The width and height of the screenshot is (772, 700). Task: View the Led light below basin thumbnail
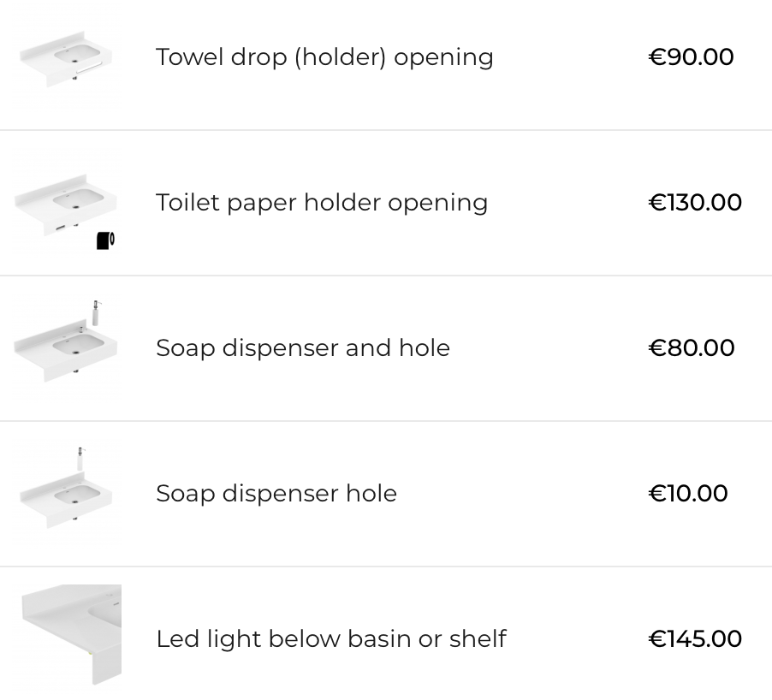pos(70,635)
